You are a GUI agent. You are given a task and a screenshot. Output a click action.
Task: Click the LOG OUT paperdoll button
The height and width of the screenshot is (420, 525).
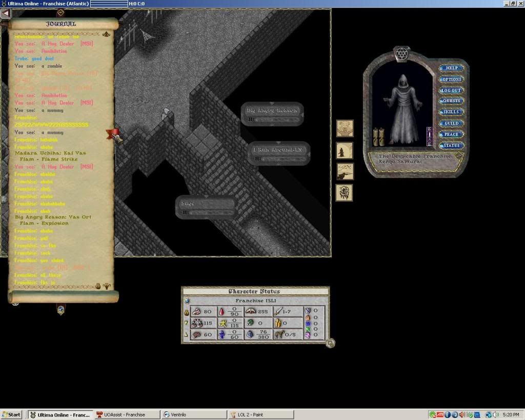(x=451, y=90)
